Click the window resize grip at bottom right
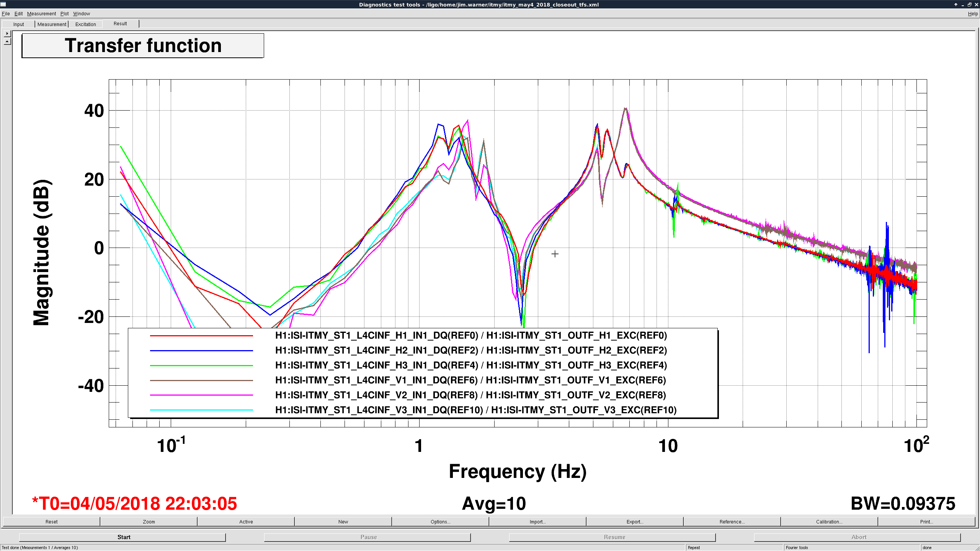 click(977, 548)
